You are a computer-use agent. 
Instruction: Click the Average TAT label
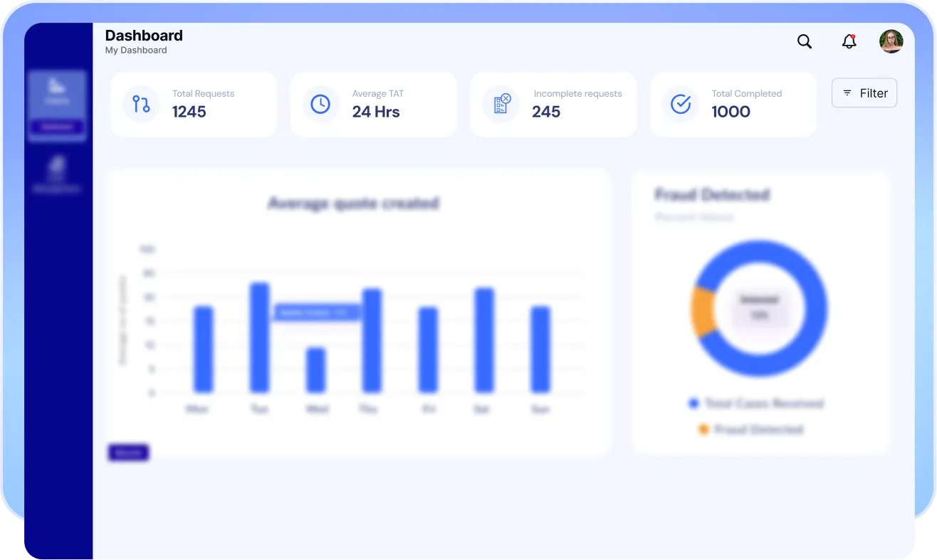tap(378, 94)
